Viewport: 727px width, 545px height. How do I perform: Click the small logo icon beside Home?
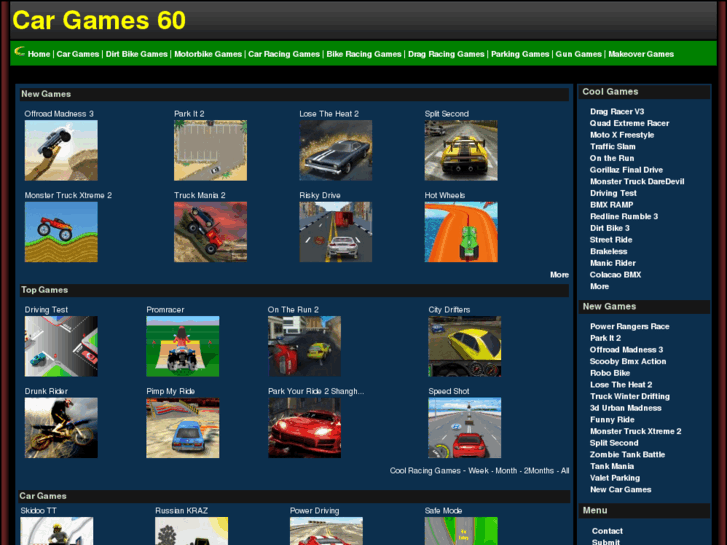(x=19, y=51)
